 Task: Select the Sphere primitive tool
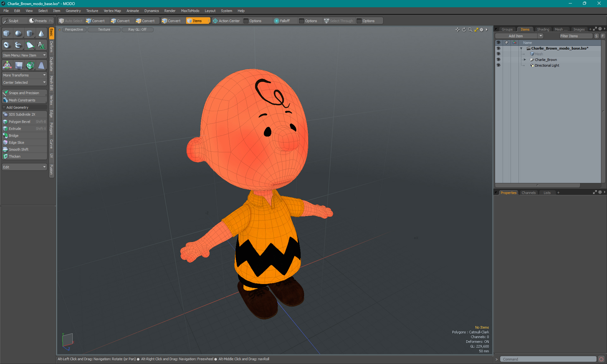[x=18, y=33]
